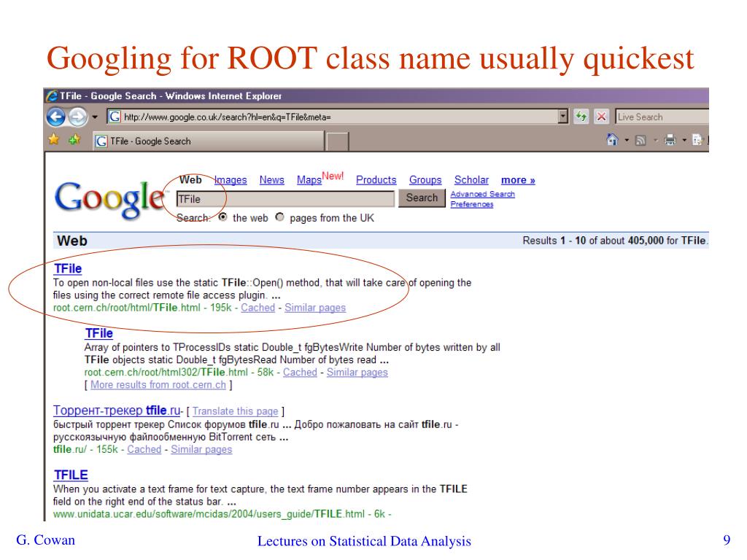Click the Live Search box

click(662, 117)
